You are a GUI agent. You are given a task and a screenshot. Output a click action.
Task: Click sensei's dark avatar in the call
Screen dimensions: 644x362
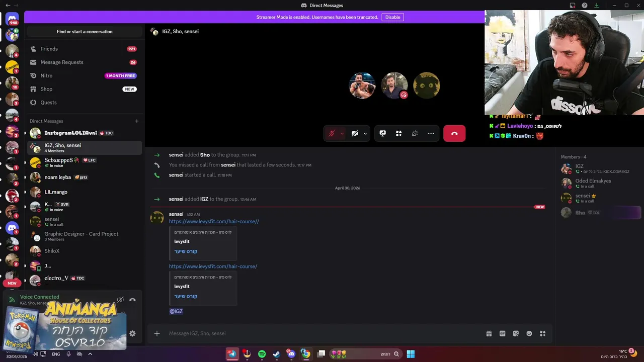427,85
